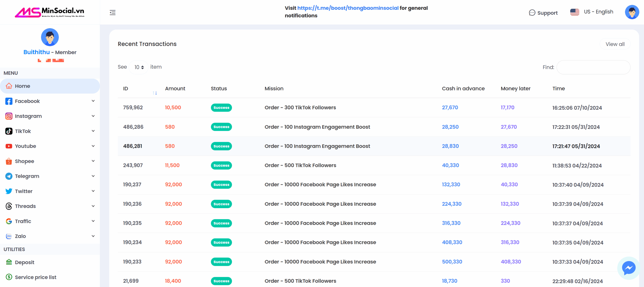Click transaction ID 190,235
The image size is (644, 287).
click(x=132, y=223)
